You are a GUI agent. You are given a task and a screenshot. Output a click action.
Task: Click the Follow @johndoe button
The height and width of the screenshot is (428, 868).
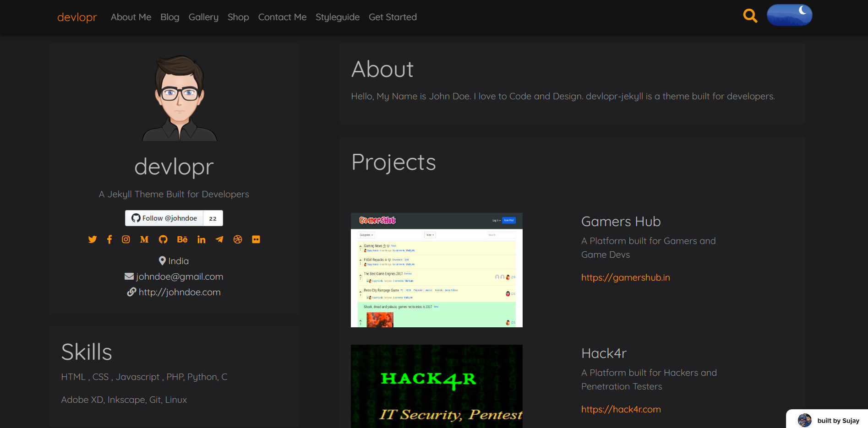pos(164,218)
